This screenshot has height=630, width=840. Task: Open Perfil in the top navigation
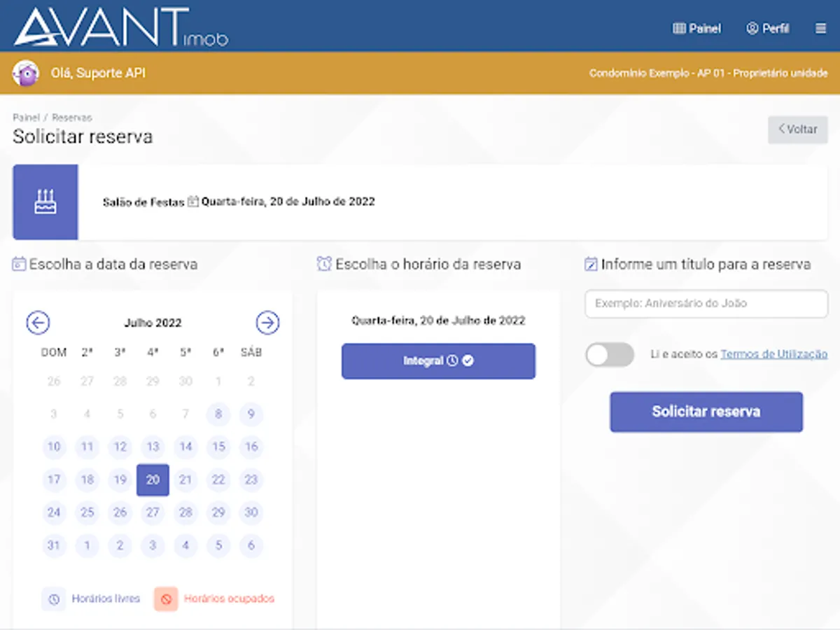[x=768, y=29]
